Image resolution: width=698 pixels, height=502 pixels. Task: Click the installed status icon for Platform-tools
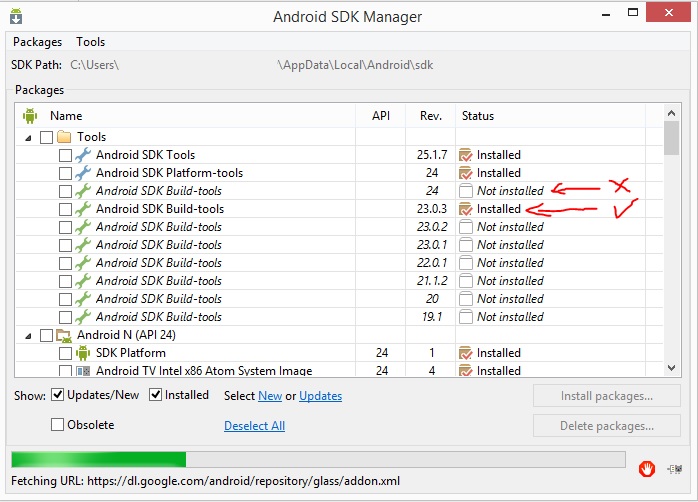466,173
